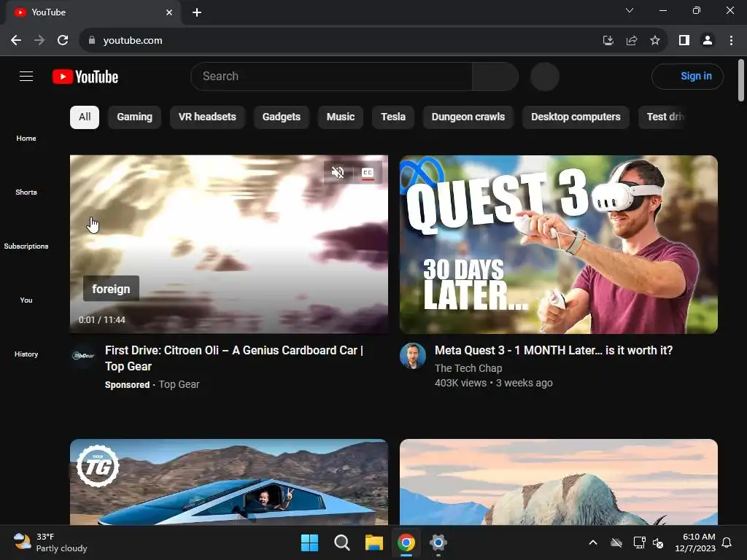The height and width of the screenshot is (560, 747).
Task: Open the Windows Start menu
Action: pos(309,542)
